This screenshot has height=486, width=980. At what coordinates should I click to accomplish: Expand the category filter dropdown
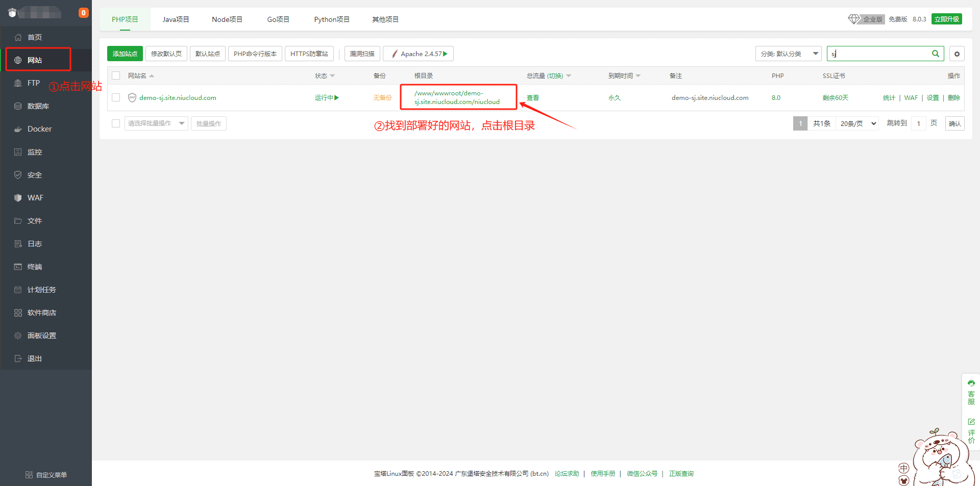(788, 54)
